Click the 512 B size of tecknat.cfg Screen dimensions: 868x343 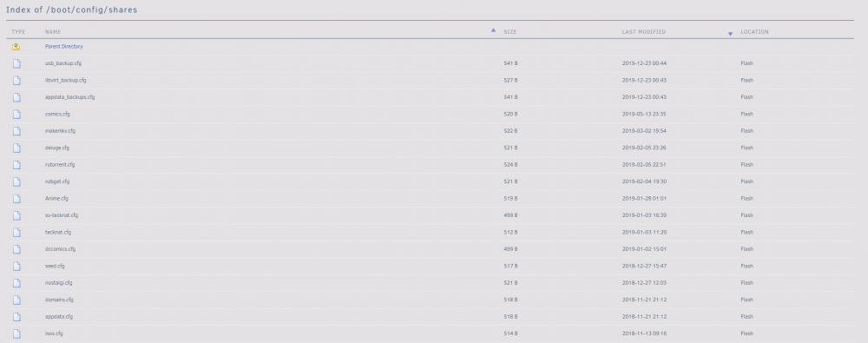[510, 232]
